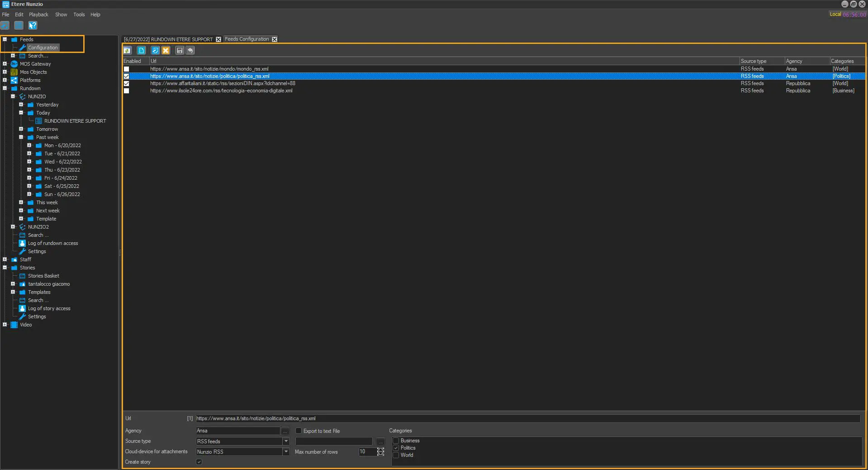The image size is (868, 470).
Task: Click the save floppy disk icon
Action: pyautogui.click(x=180, y=50)
